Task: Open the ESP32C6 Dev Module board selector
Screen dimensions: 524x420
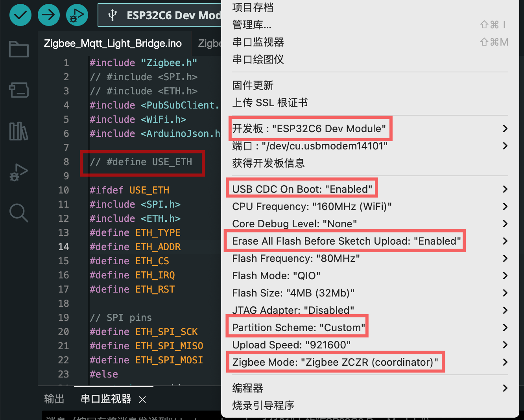Action: [160, 15]
